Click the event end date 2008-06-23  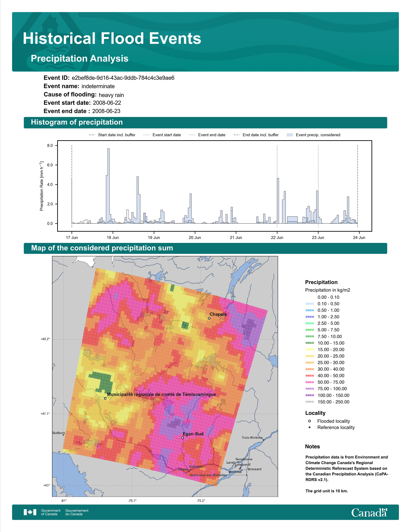click(x=106, y=111)
